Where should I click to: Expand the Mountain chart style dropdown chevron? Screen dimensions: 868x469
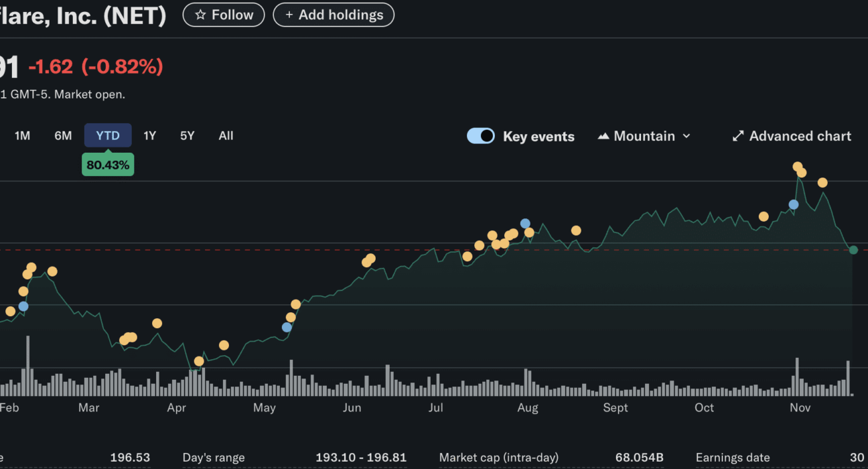[686, 136]
